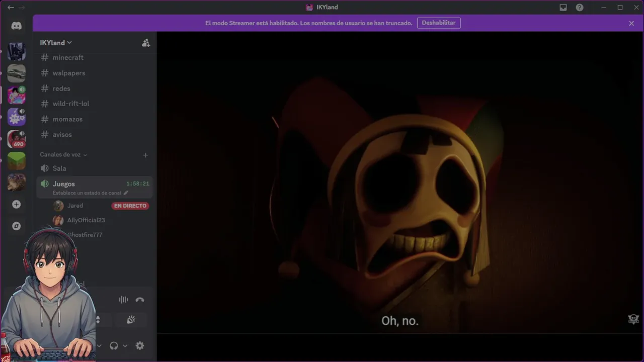Open the soundboard button
Image resolution: width=644 pixels, height=362 pixels.
pyautogui.click(x=131, y=320)
